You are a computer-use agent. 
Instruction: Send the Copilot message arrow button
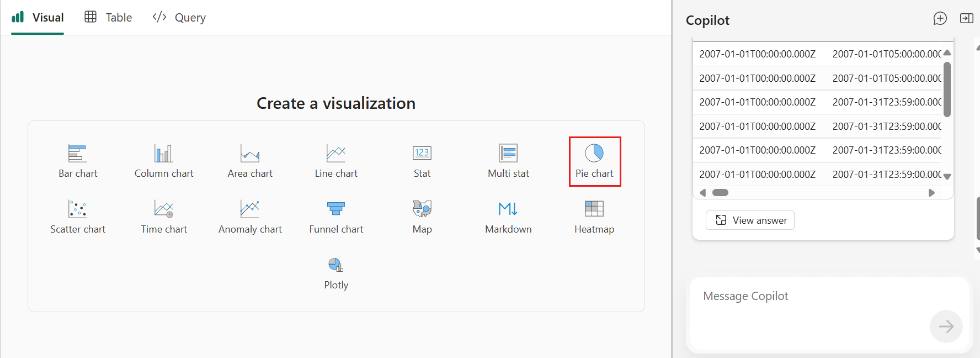pos(946,327)
